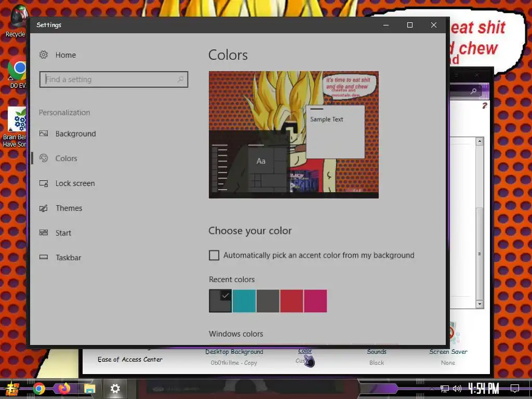Screen dimensions: 532x399
Task: Select the red recent color swatch
Action: [291, 301]
